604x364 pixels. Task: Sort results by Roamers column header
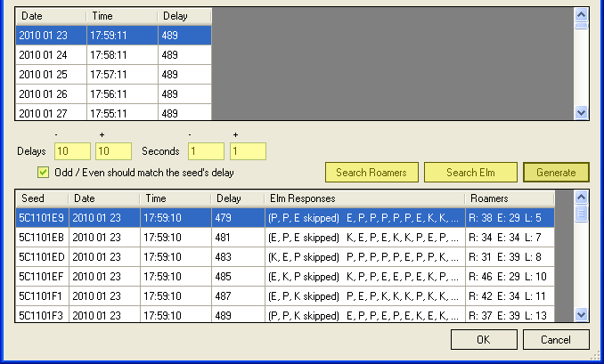click(518, 198)
